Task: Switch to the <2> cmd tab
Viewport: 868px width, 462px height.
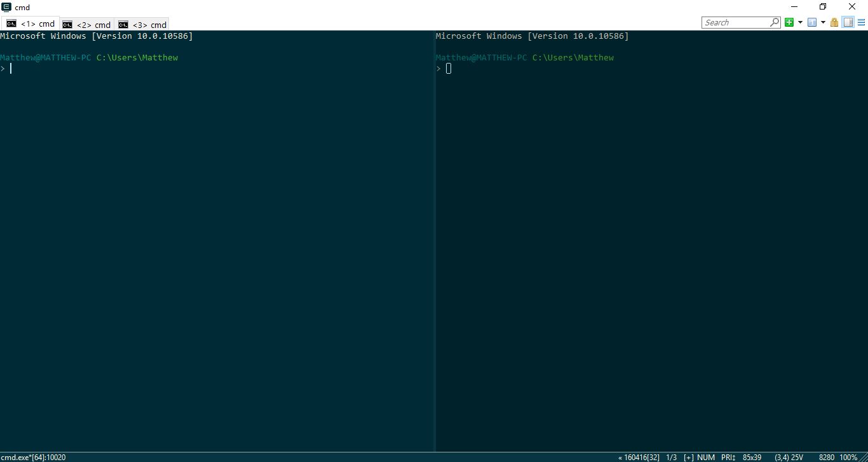Action: point(86,25)
